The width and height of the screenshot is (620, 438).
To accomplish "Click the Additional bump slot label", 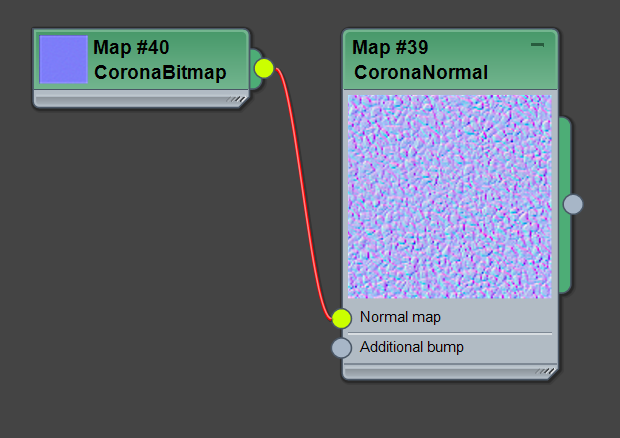I will pos(412,347).
